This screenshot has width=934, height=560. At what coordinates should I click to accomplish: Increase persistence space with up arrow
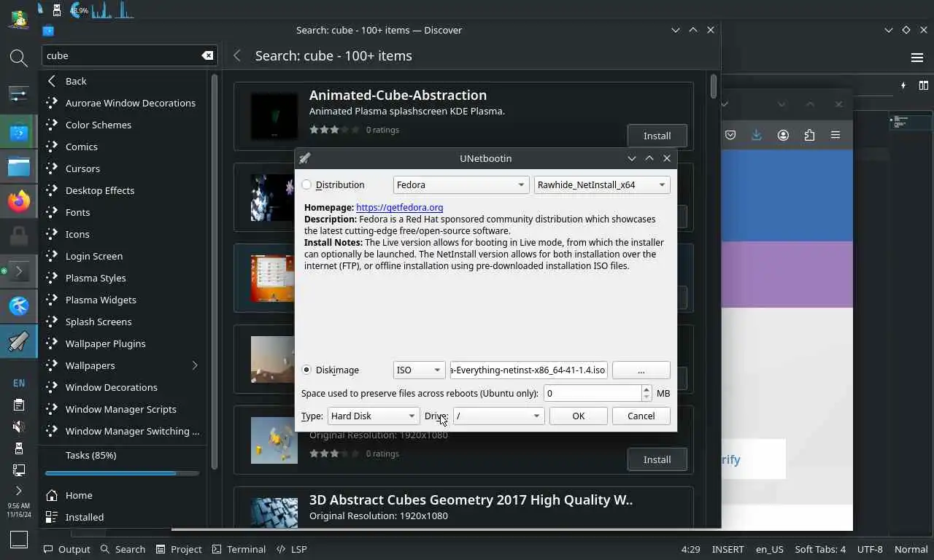coord(647,389)
